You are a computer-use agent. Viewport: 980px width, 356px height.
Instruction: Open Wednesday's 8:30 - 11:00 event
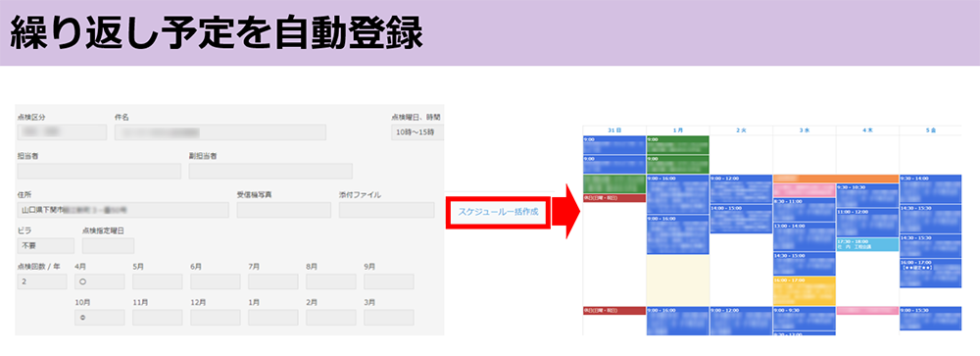pyautogui.click(x=805, y=210)
